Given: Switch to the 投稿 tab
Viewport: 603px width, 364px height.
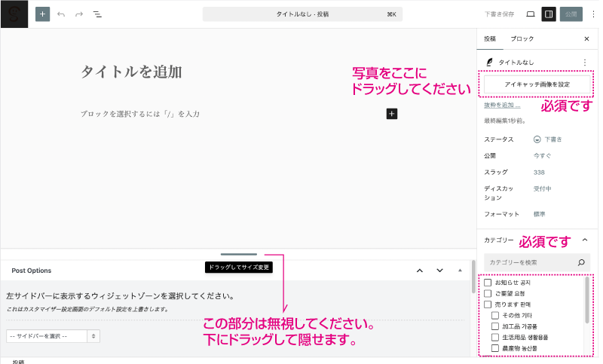Looking at the screenshot, I should [490, 38].
